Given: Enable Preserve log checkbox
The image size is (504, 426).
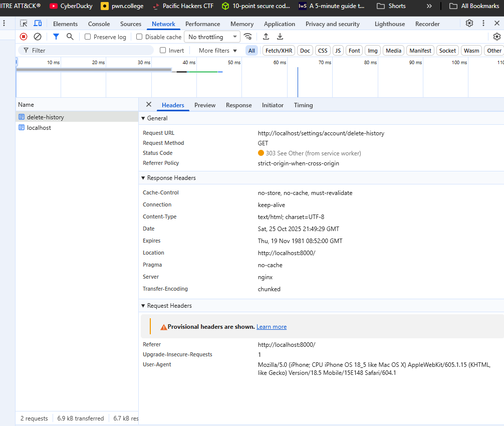Looking at the screenshot, I should (x=88, y=37).
